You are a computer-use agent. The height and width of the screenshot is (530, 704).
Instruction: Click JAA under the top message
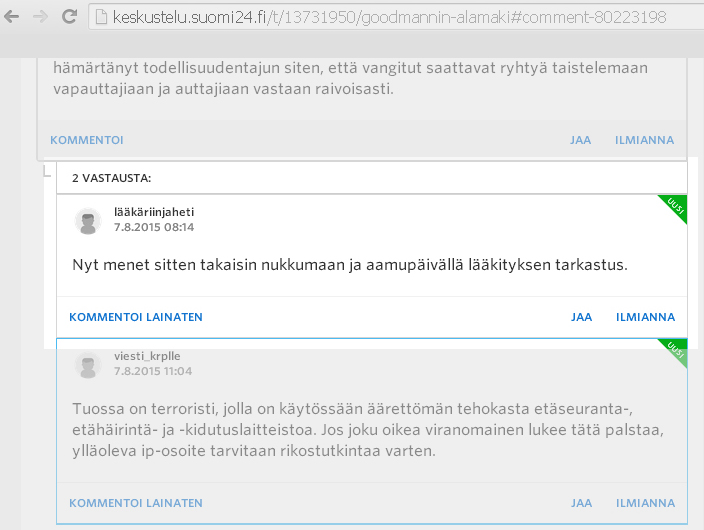click(581, 140)
